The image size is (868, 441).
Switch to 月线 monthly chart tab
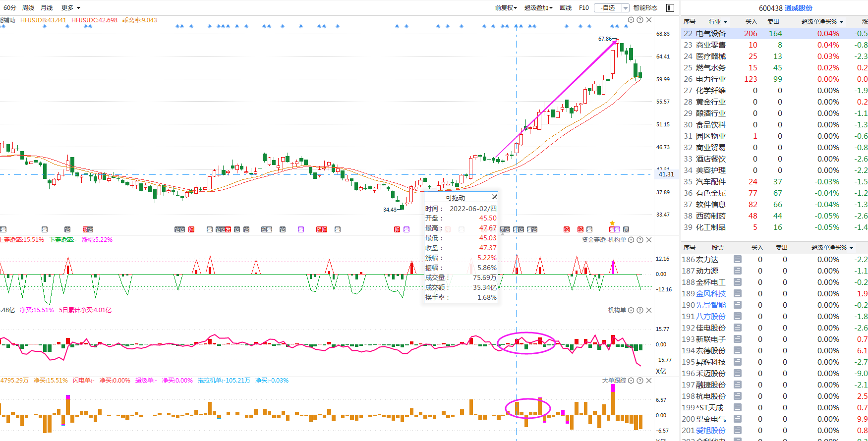point(47,8)
